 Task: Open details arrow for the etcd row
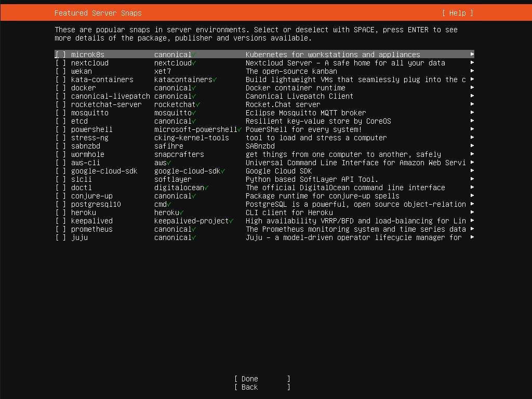[472, 121]
